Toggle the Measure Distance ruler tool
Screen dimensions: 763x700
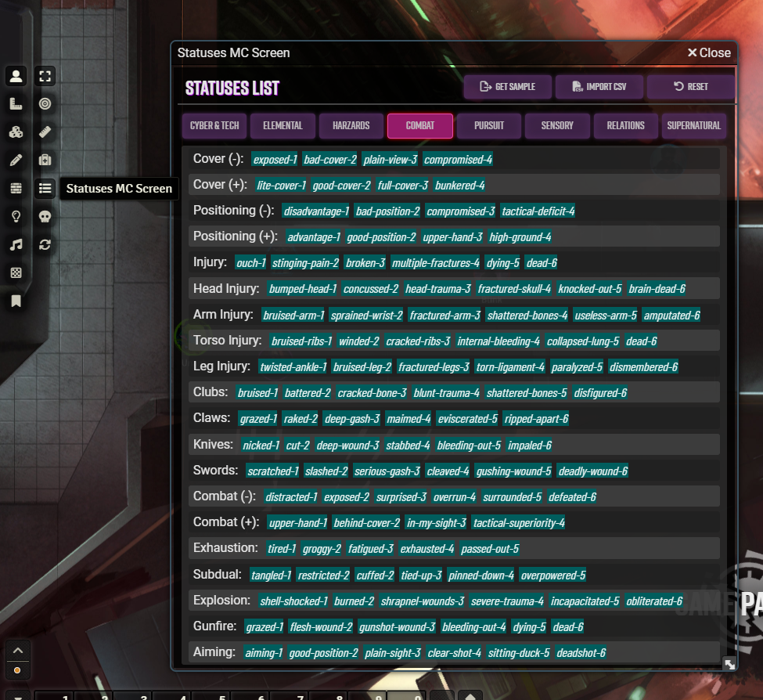pos(45,132)
